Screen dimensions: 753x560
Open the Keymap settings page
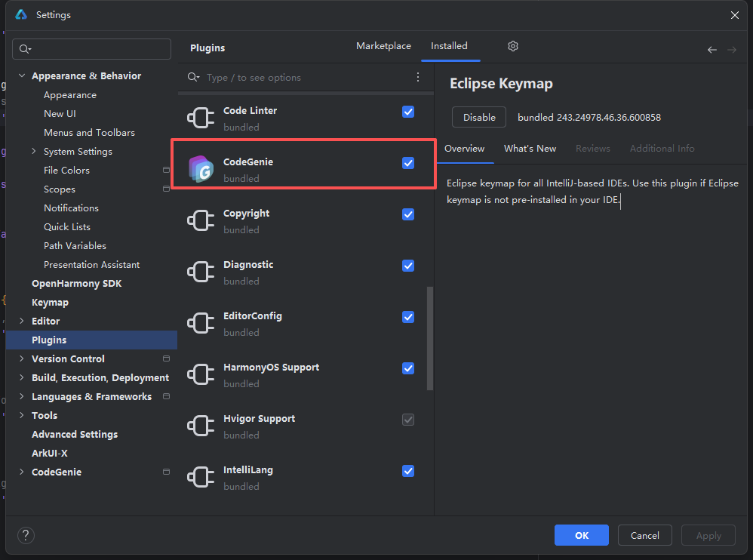(x=50, y=302)
